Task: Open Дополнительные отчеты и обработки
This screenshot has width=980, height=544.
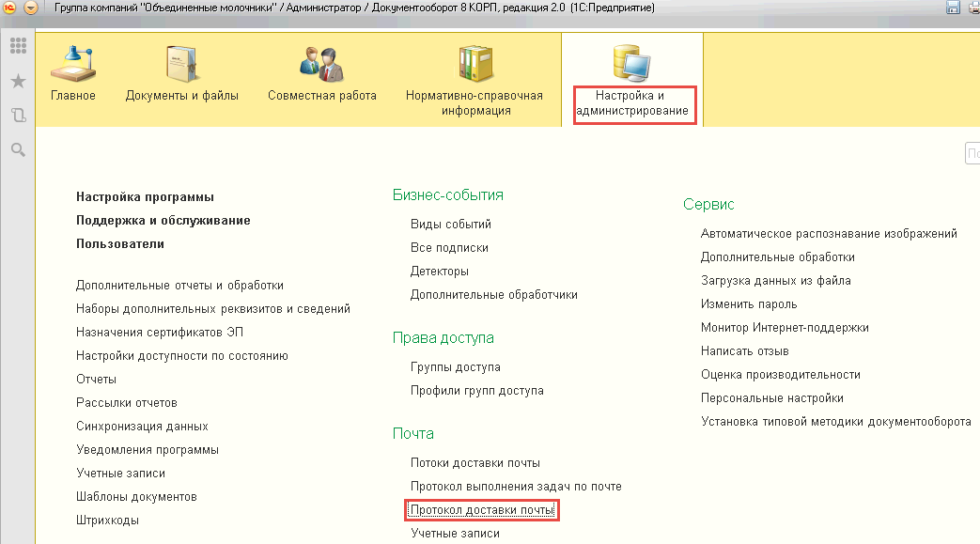Action: pos(180,285)
